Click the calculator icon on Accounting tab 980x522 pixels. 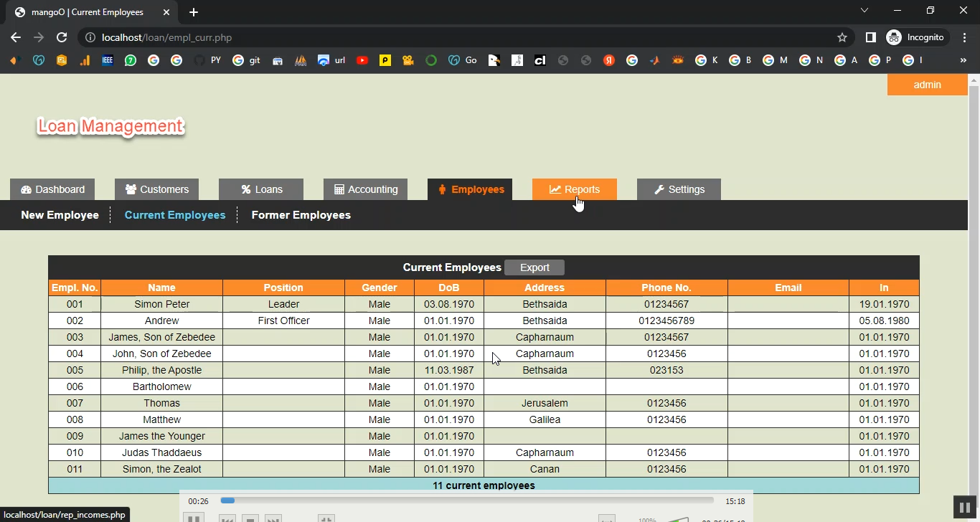coord(339,189)
